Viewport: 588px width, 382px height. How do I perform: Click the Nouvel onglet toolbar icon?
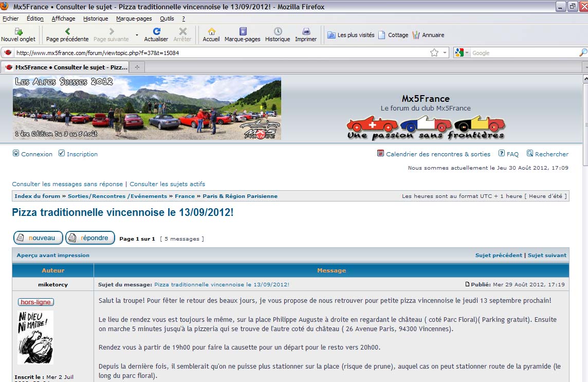18,32
